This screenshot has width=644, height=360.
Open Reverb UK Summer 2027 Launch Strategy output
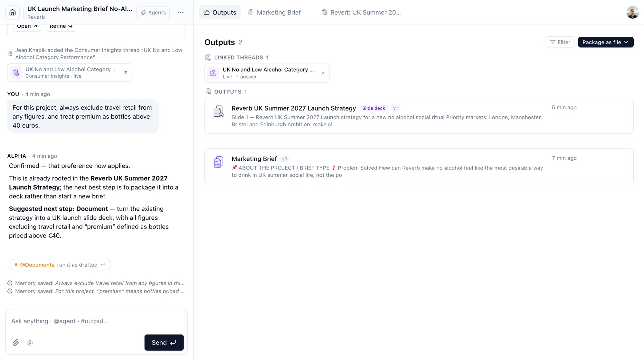(x=419, y=116)
